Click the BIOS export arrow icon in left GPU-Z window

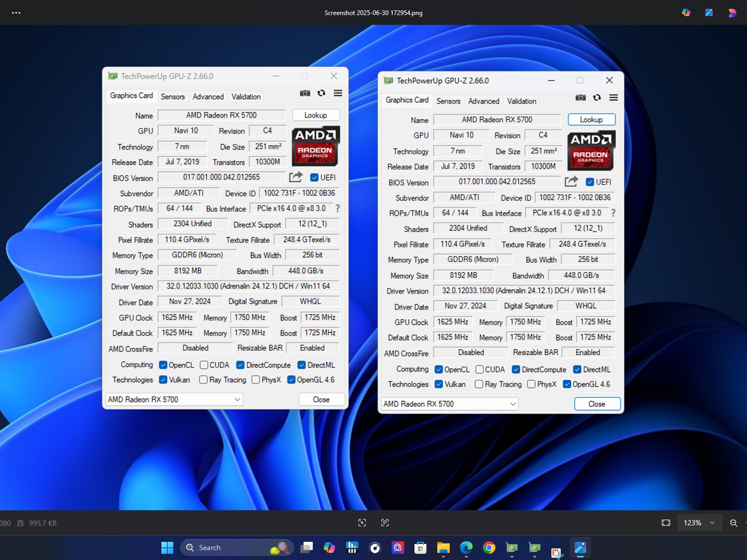tap(296, 177)
